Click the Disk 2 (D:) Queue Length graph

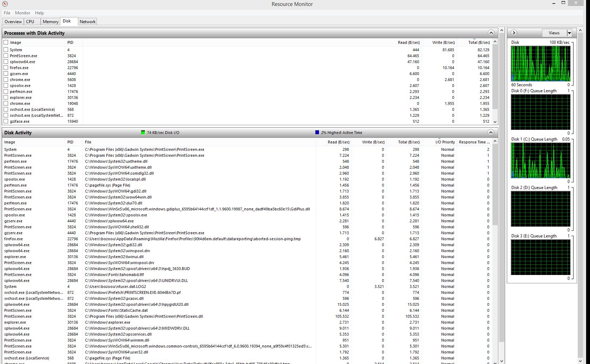pyautogui.click(x=541, y=209)
